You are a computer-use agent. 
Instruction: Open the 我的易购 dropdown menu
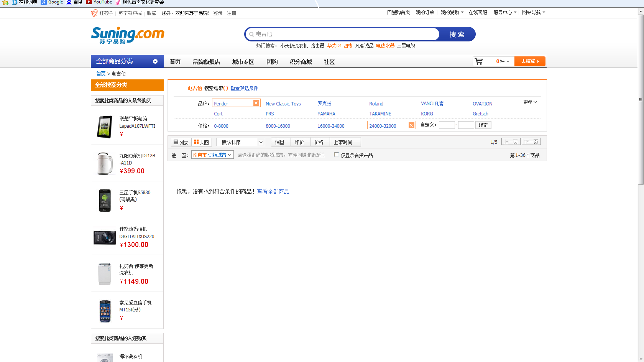[452, 12]
